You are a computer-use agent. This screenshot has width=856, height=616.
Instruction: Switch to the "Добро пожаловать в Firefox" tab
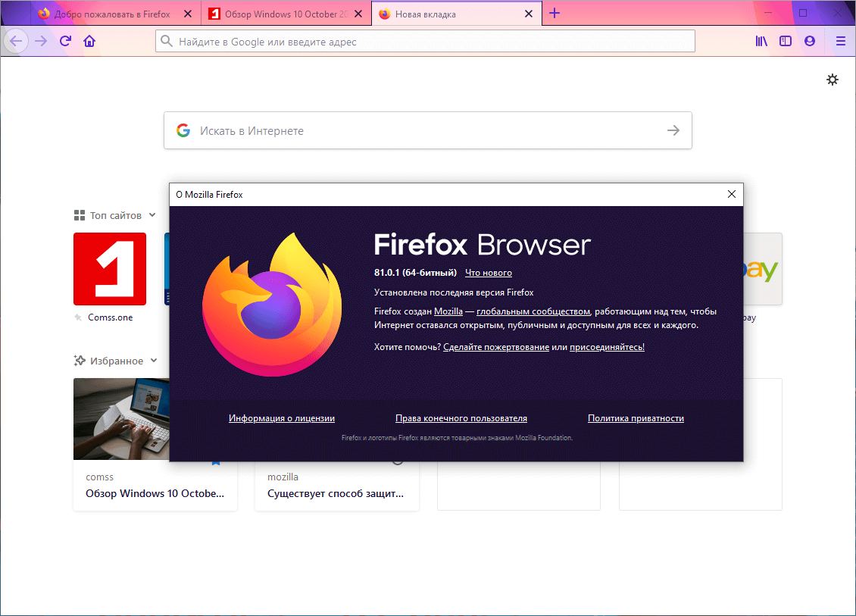[114, 13]
